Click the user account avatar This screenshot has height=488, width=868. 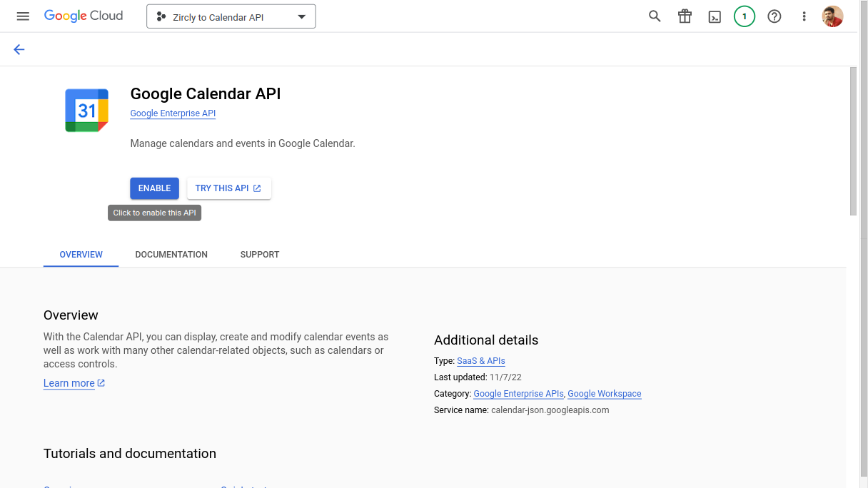833,16
